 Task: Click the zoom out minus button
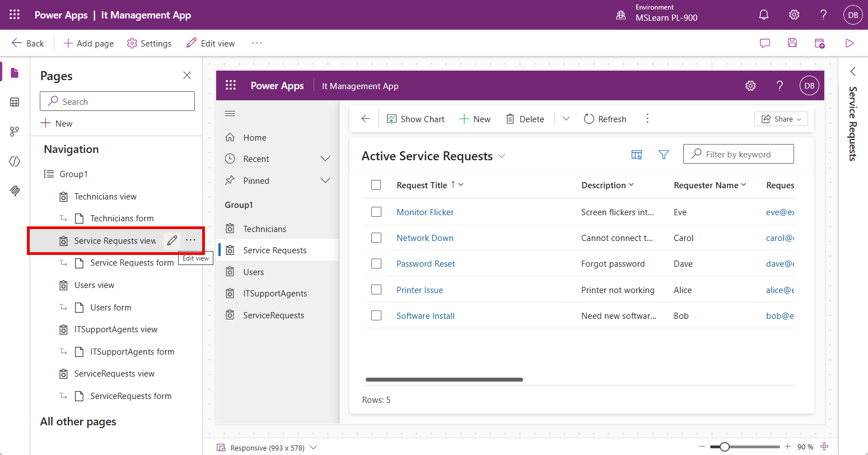[702, 447]
